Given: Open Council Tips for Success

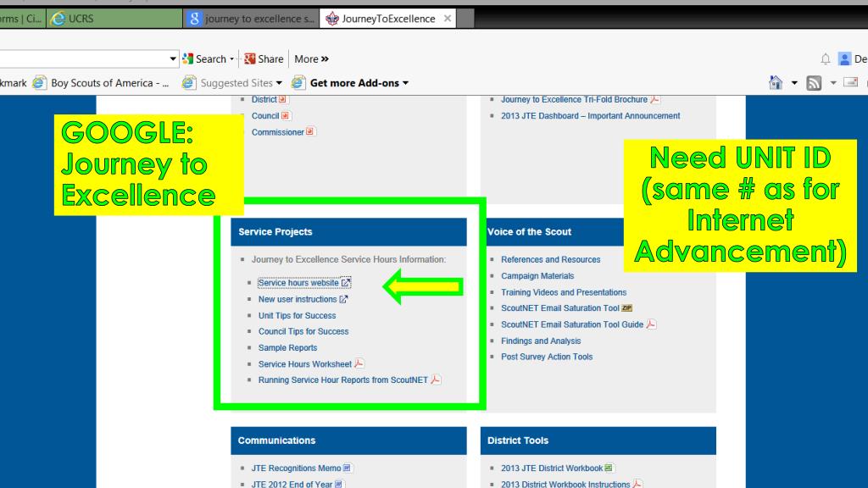Looking at the screenshot, I should (x=303, y=331).
